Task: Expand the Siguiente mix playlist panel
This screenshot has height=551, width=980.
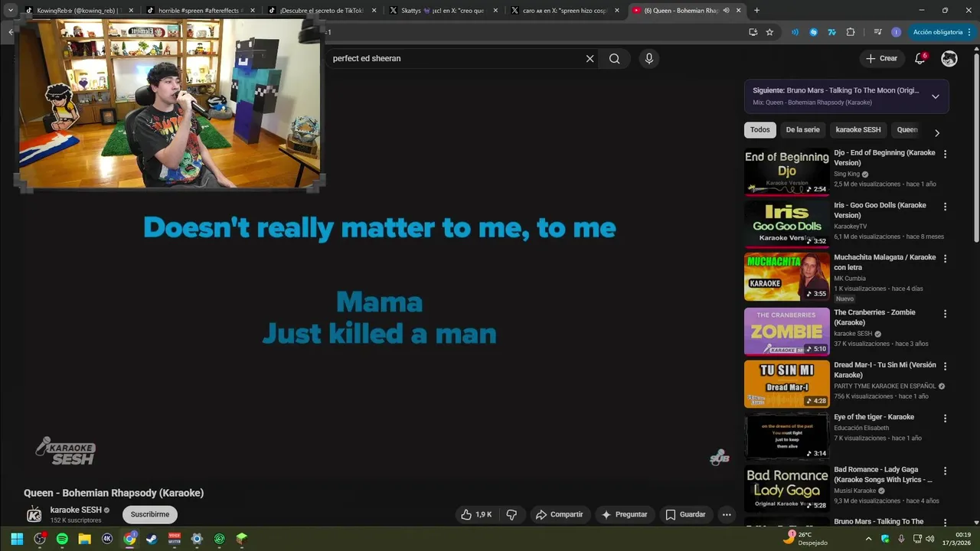Action: point(935,96)
